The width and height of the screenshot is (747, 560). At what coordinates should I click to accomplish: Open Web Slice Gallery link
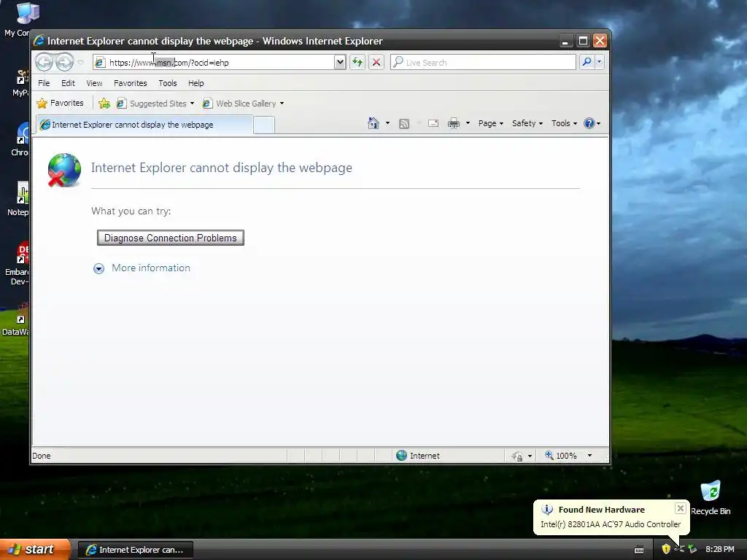tap(239, 104)
